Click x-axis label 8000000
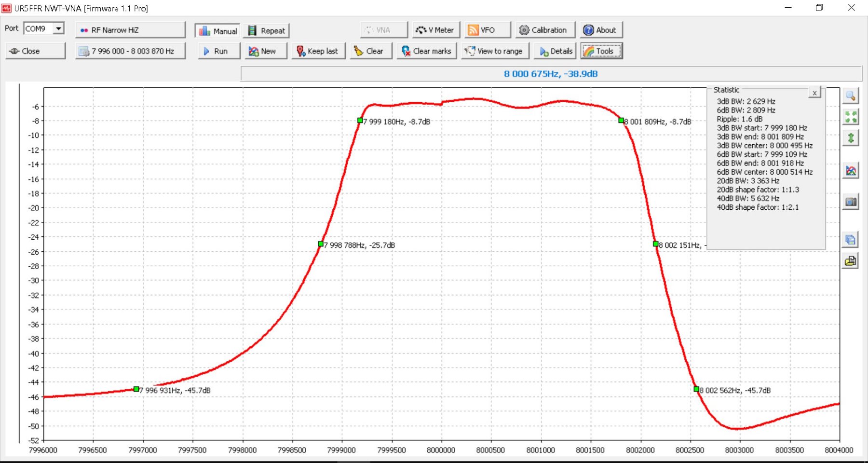This screenshot has height=463, width=868. (441, 450)
